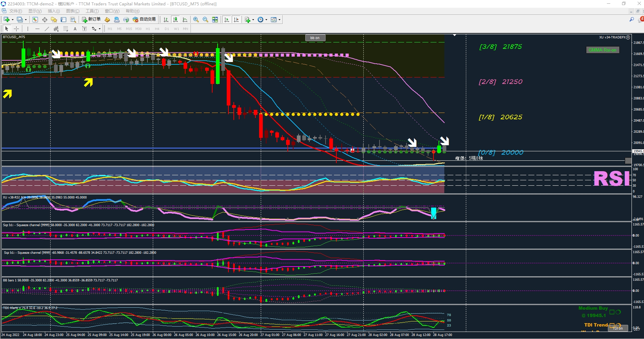
Task: Select the crosshair tool
Action: tap(16, 29)
